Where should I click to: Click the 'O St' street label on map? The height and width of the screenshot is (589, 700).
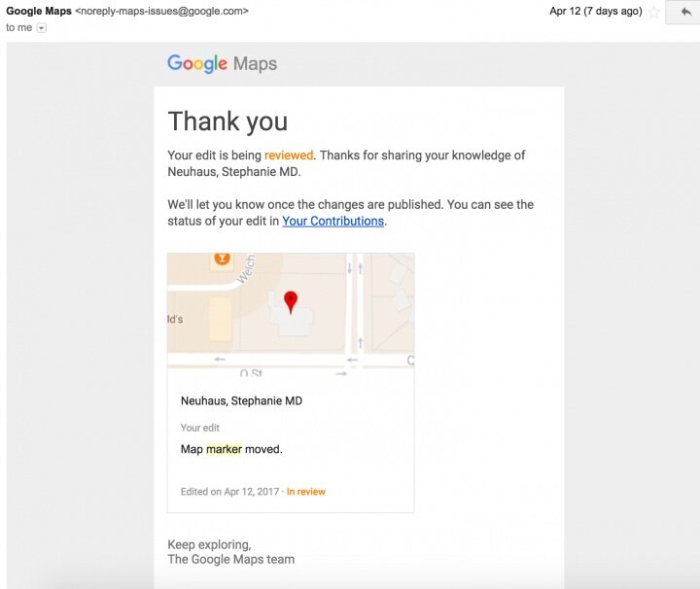[251, 372]
